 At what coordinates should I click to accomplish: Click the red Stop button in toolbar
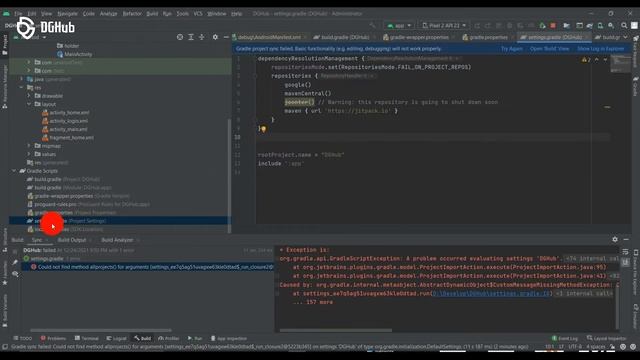553,25
